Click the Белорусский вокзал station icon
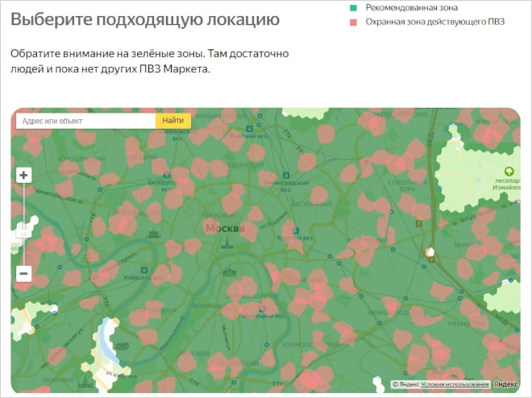Screen dimensions: 532x398 coord(167,176)
